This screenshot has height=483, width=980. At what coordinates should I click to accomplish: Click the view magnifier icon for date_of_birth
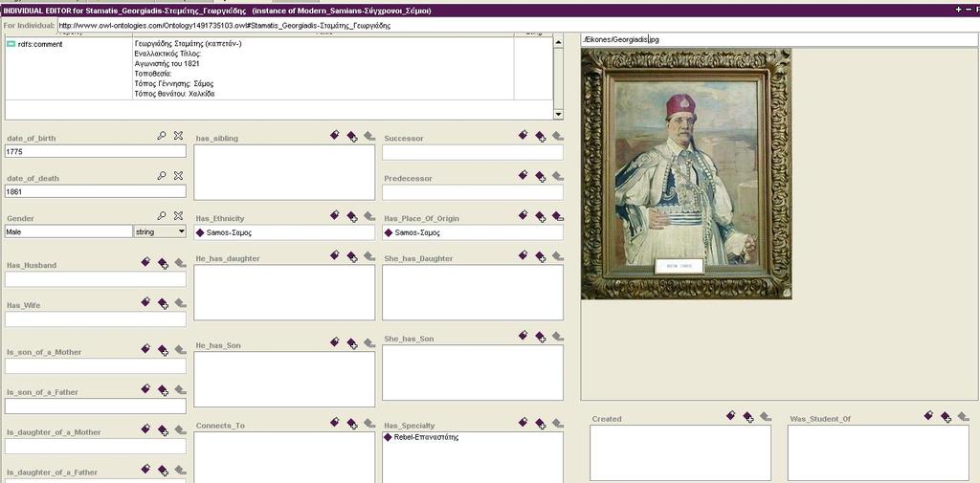[161, 135]
